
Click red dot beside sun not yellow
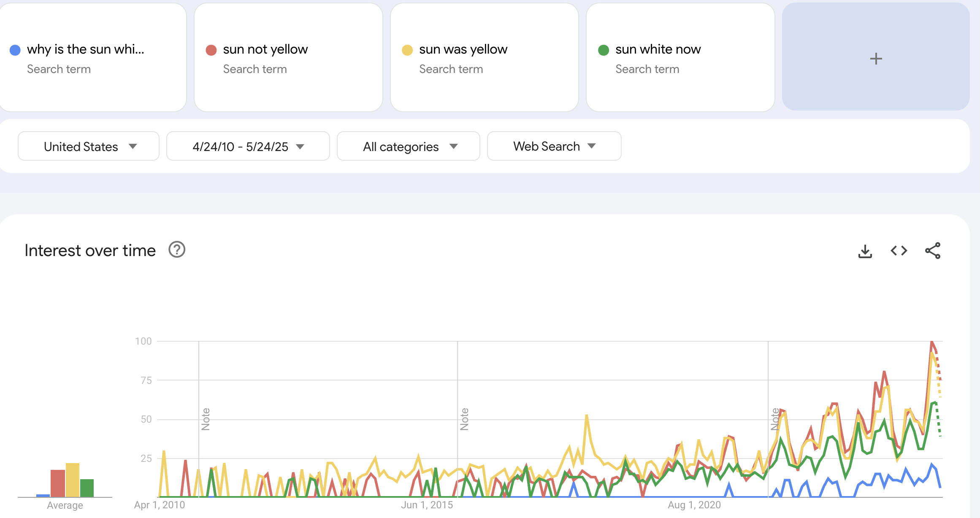tap(211, 50)
